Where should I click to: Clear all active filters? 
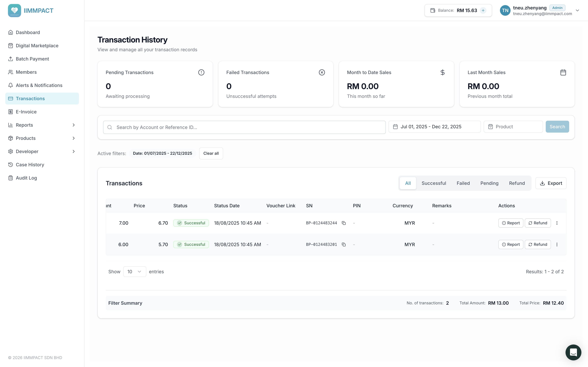[211, 153]
